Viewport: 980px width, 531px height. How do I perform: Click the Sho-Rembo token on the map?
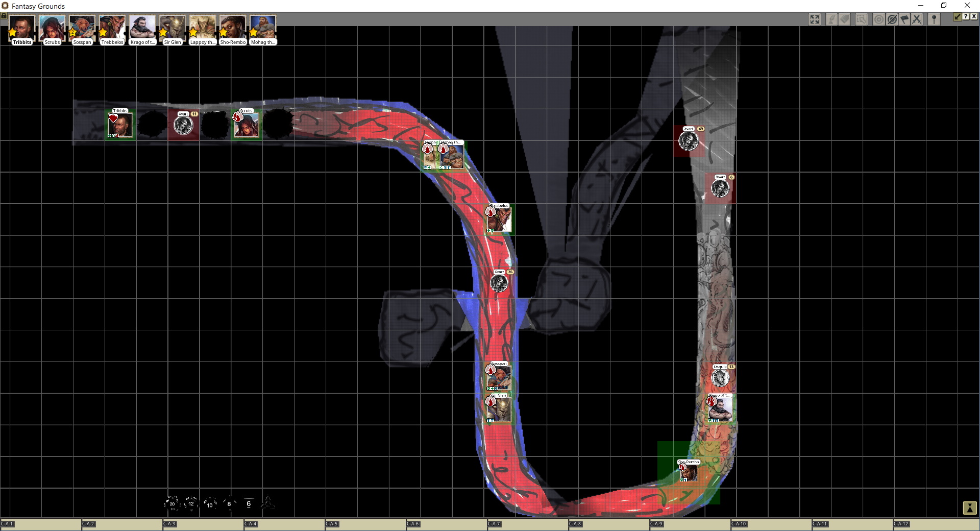pos(689,473)
